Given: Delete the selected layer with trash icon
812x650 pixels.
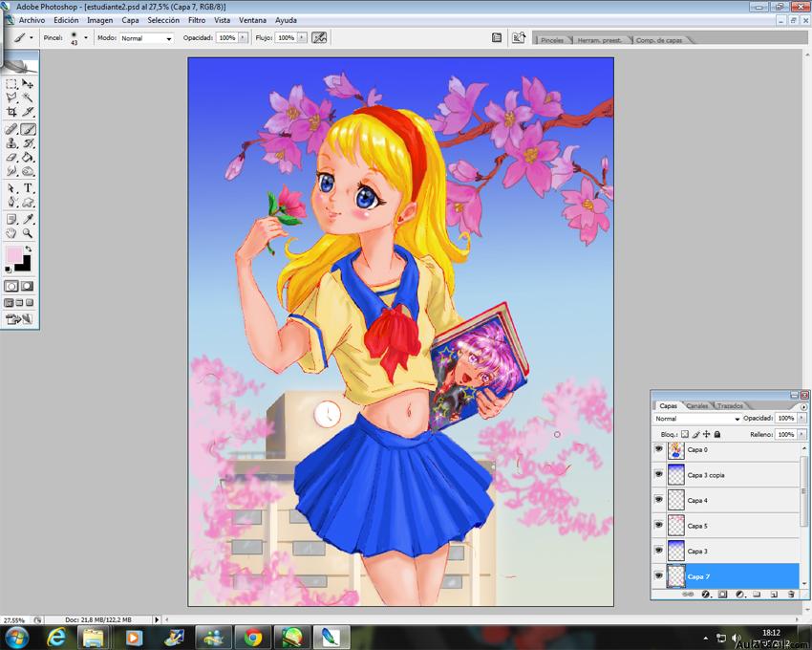Looking at the screenshot, I should (791, 594).
